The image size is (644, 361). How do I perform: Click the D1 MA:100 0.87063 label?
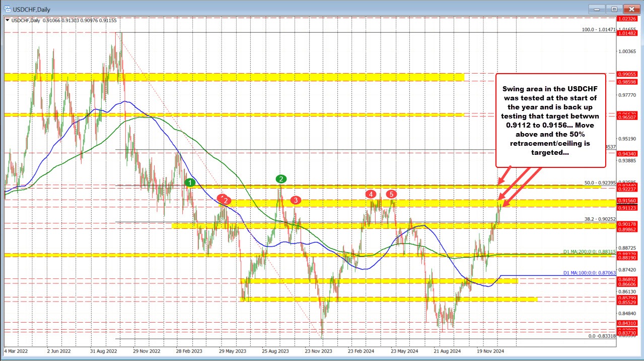pos(590,273)
